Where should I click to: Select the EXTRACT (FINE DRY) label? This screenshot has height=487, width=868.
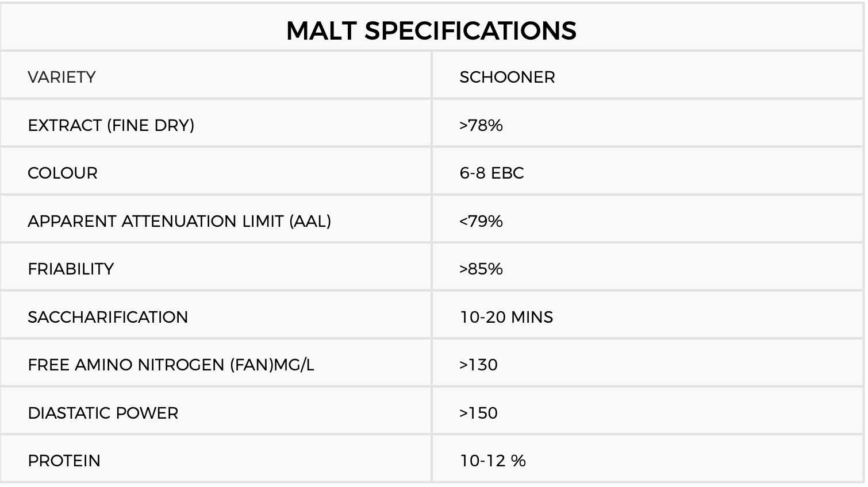pyautogui.click(x=111, y=125)
